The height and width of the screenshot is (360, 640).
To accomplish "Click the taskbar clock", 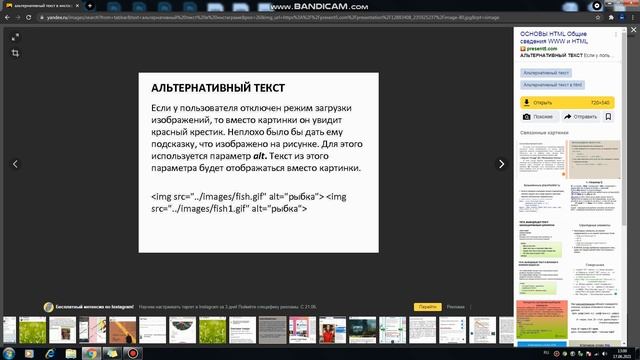I will coord(622,353).
